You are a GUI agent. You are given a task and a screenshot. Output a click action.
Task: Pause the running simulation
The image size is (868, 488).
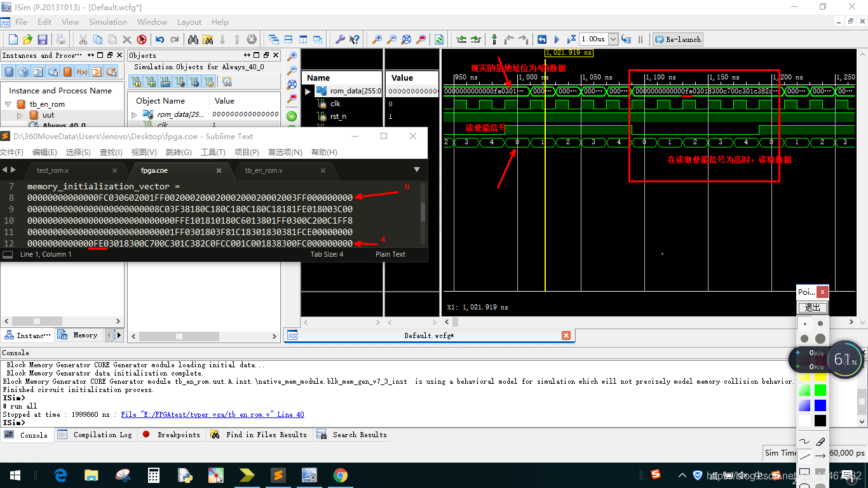[641, 39]
